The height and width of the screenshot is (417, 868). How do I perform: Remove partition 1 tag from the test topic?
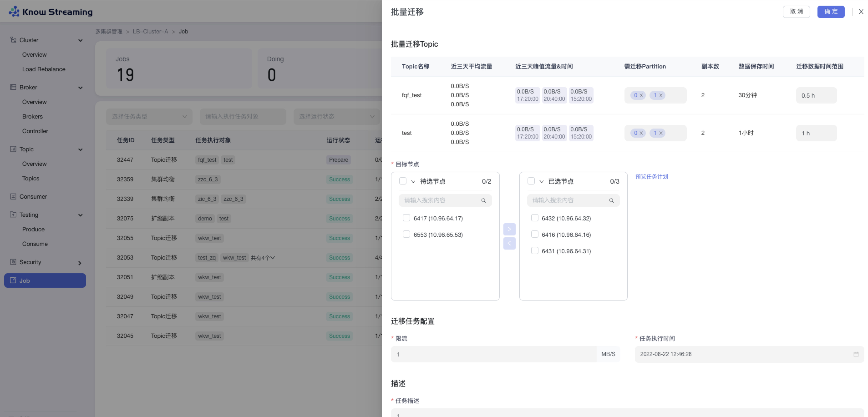point(661,133)
